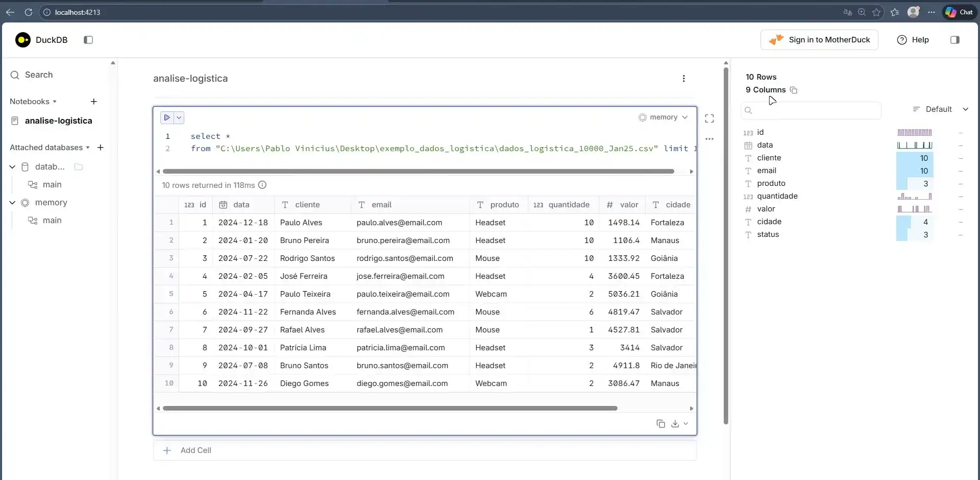This screenshot has width=980, height=480.
Task: Collapse the memory database tree node
Action: [12, 203]
